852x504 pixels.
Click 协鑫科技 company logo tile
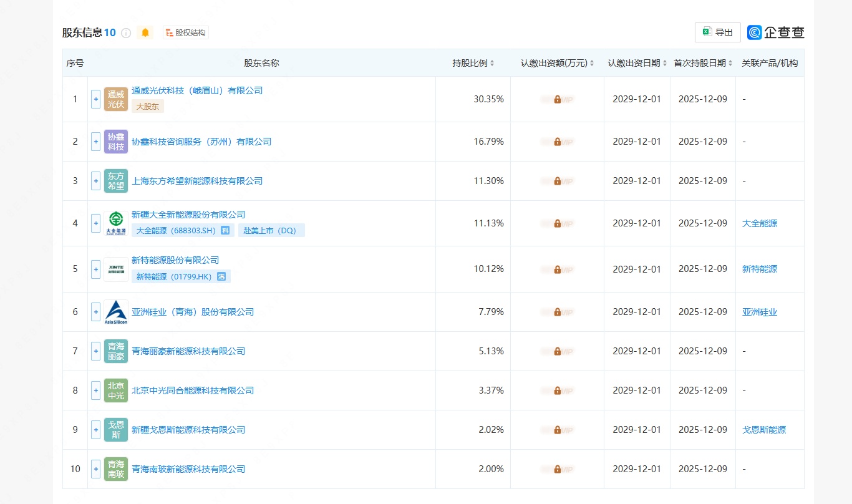pos(116,142)
